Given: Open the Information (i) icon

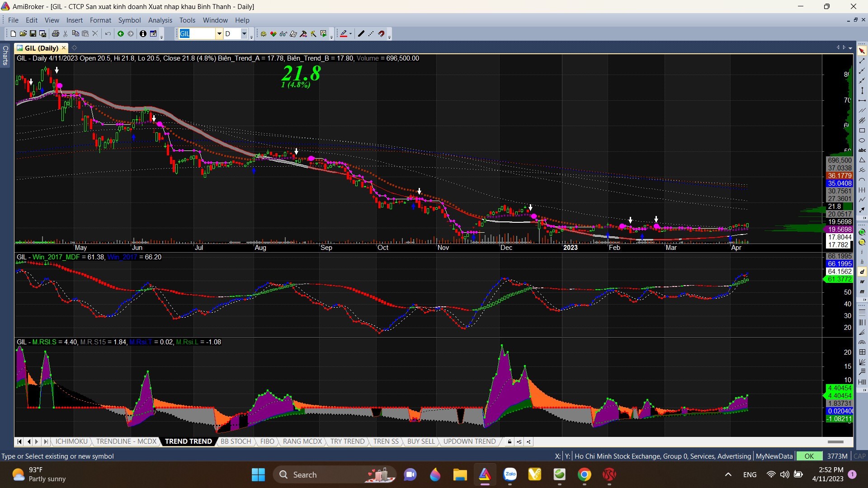Looking at the screenshot, I should [143, 33].
